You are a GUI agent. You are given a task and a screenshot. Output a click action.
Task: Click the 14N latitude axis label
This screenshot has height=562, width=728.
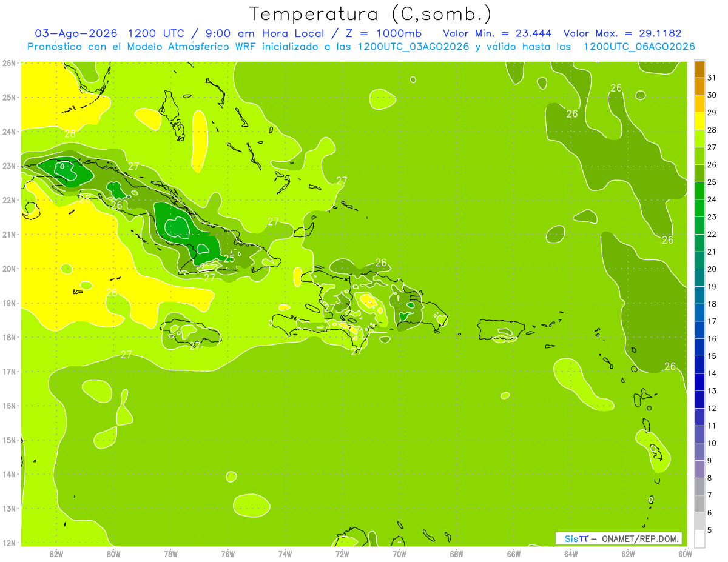9,474
